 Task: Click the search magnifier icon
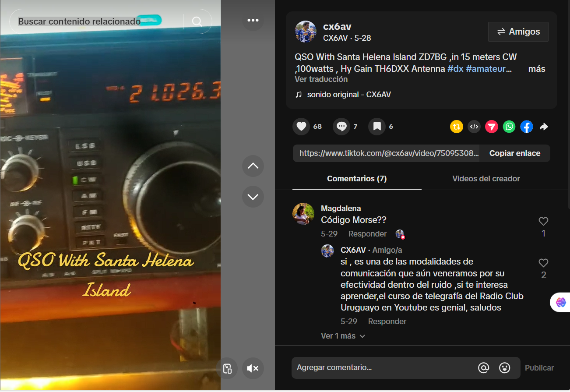(197, 21)
